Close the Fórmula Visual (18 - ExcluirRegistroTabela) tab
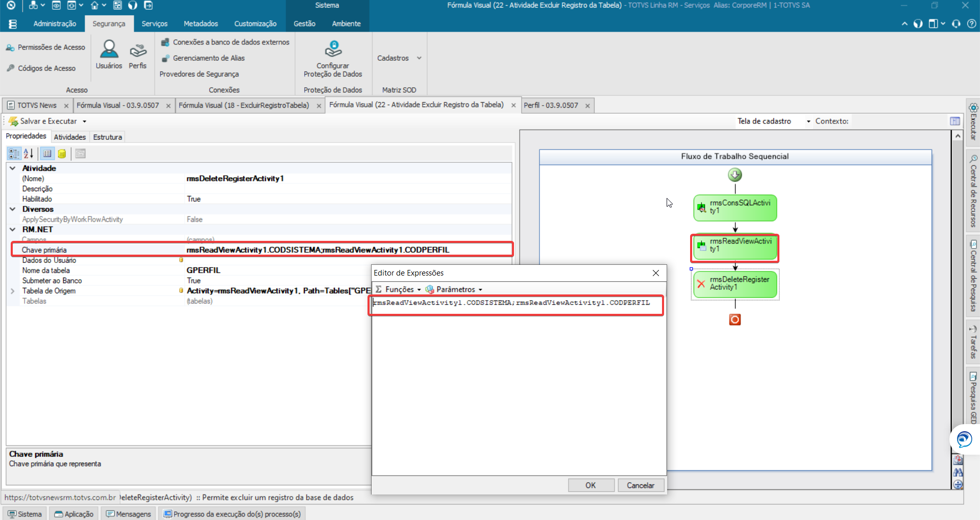 (319, 106)
